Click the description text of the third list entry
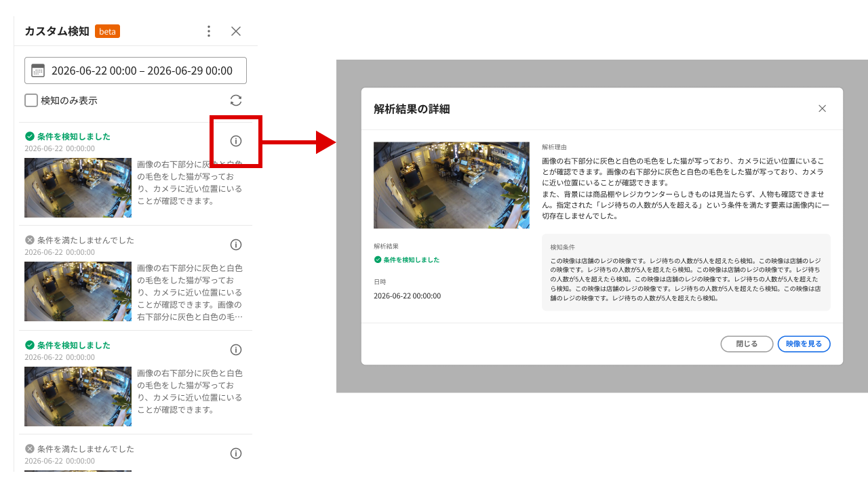 click(x=190, y=392)
